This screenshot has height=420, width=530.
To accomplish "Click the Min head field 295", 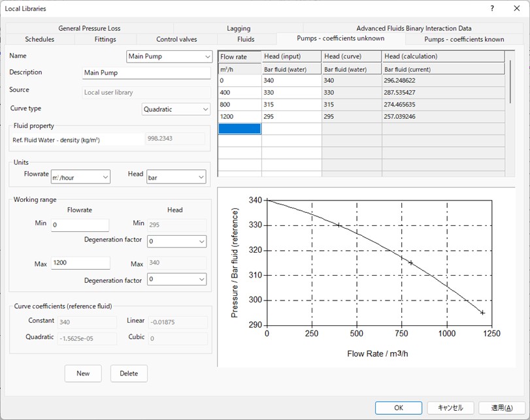I will point(177,225).
